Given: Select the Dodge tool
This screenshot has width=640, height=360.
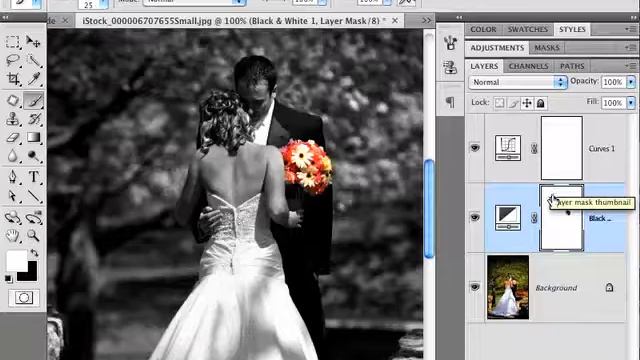Looking at the screenshot, I should [33, 156].
